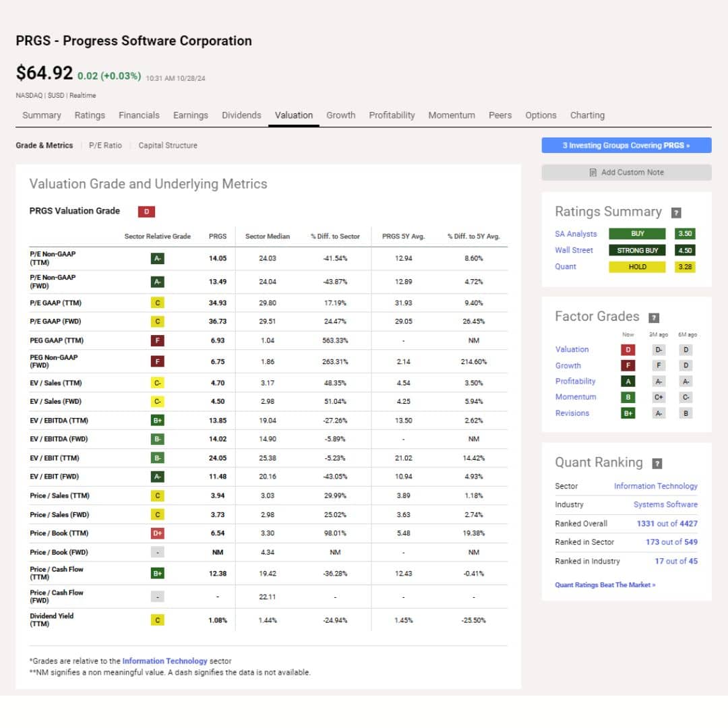Click the F grade badge for PEG Non-GAAP (FWD)

pyautogui.click(x=157, y=362)
